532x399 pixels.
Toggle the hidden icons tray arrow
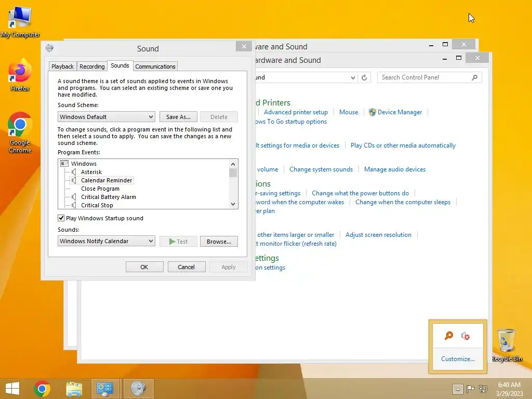[458, 389]
